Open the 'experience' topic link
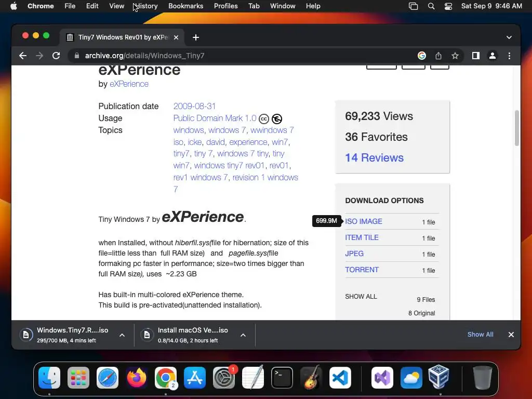Screen dimensions: 532x399 pyautogui.click(x=248, y=142)
